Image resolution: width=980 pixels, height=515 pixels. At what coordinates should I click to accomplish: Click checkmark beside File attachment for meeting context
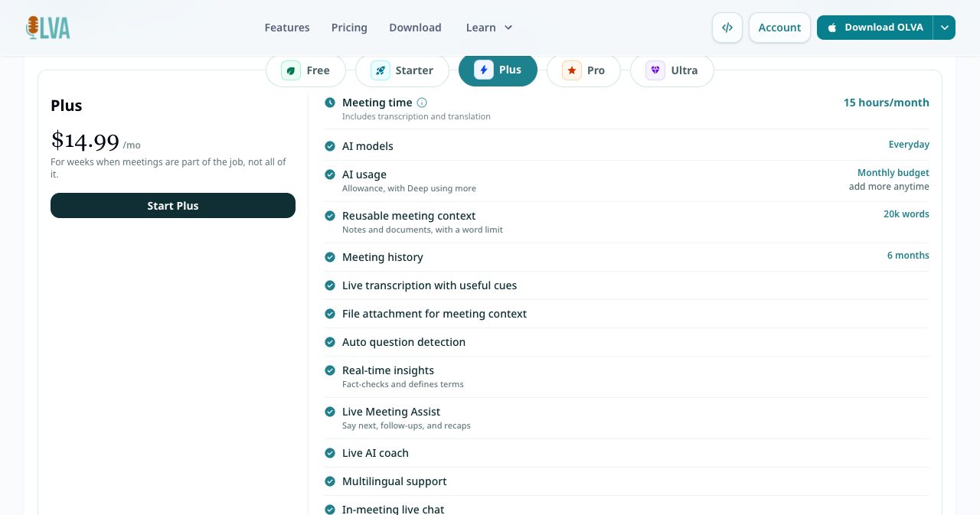(330, 314)
